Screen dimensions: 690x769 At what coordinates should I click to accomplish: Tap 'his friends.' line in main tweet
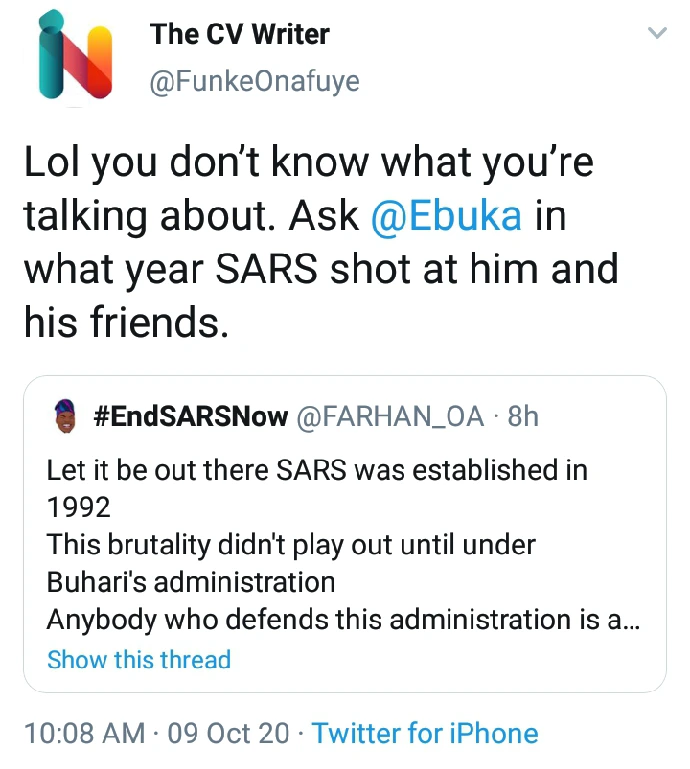[126, 322]
